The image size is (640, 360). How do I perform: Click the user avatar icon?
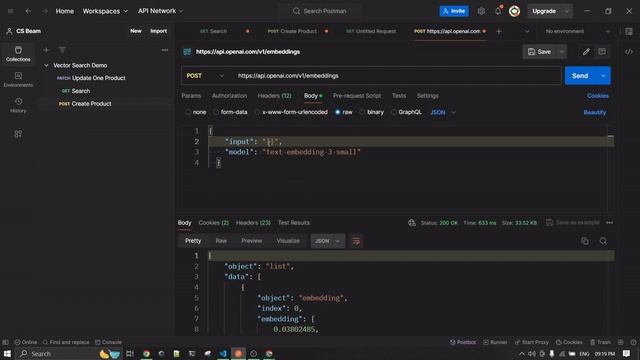coord(514,11)
